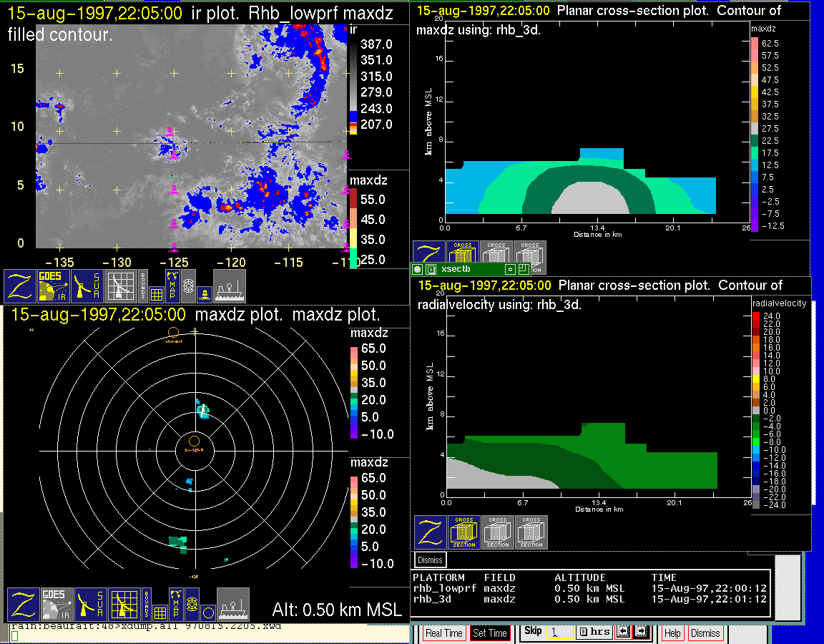This screenshot has width=824, height=644.
Task: Click Dismiss above the platform table
Action: pyautogui.click(x=431, y=560)
